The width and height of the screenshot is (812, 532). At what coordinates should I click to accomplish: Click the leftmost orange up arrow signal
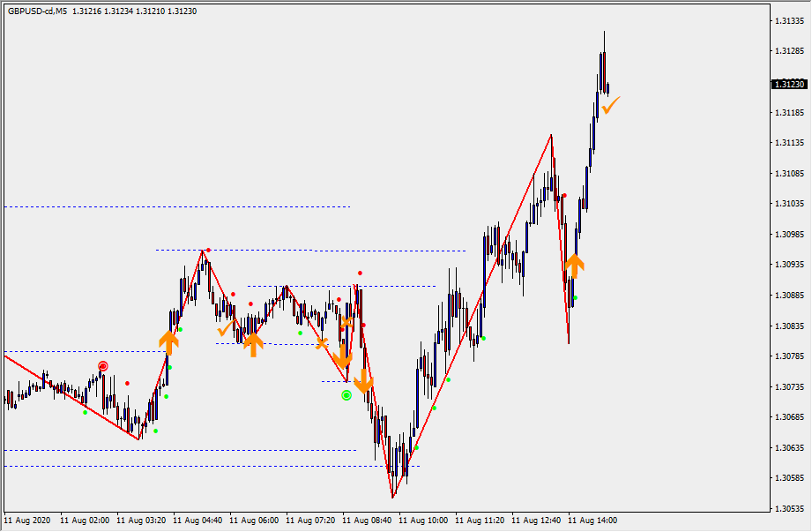[168, 342]
